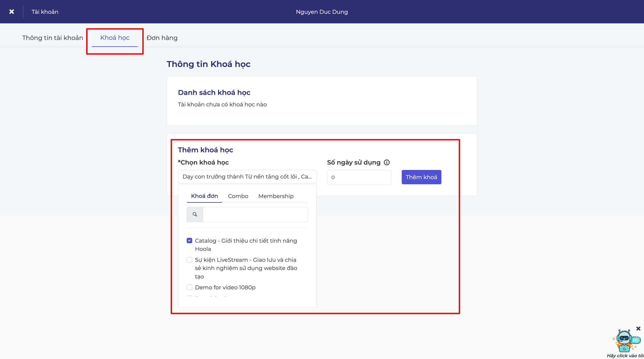Select the Khoá đơn tab

pyautogui.click(x=204, y=196)
